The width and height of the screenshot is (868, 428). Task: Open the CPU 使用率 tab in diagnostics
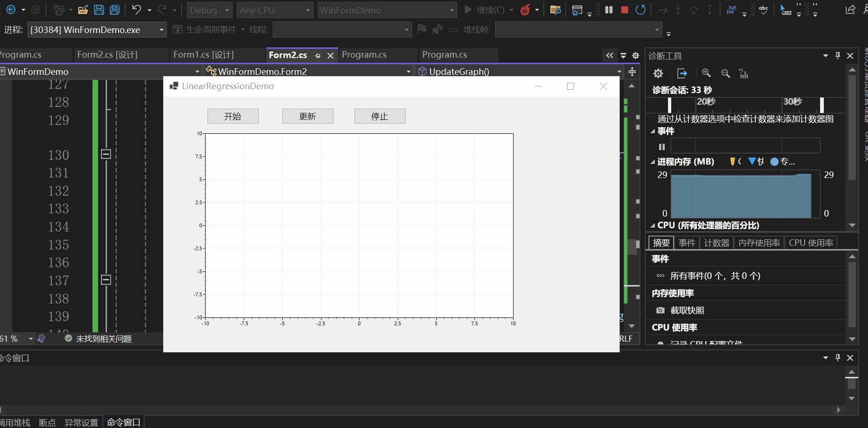point(811,242)
